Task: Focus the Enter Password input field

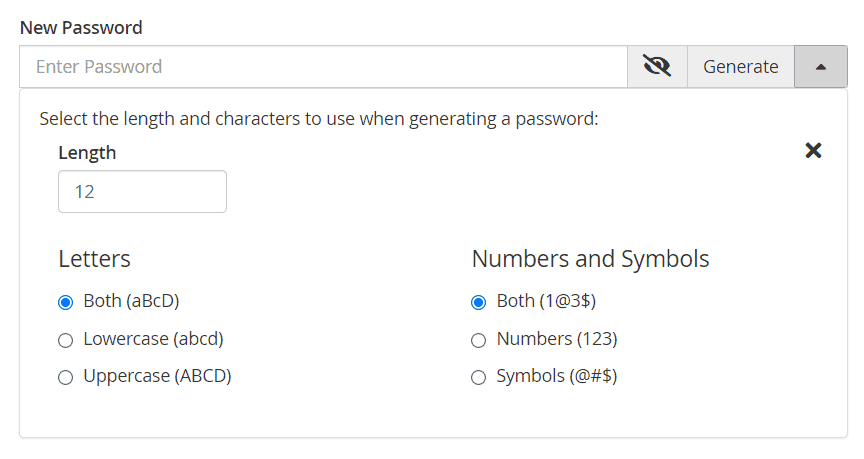Action: 323,67
